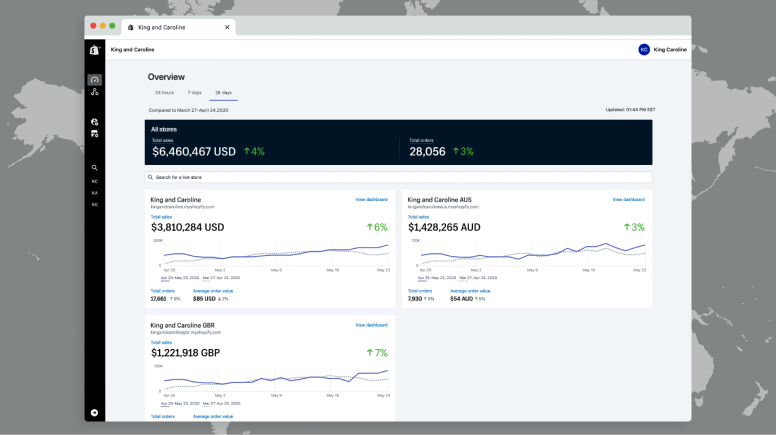This screenshot has width=776, height=435.
Task: Click the King and Caroline AUS card title
Action: (439, 200)
